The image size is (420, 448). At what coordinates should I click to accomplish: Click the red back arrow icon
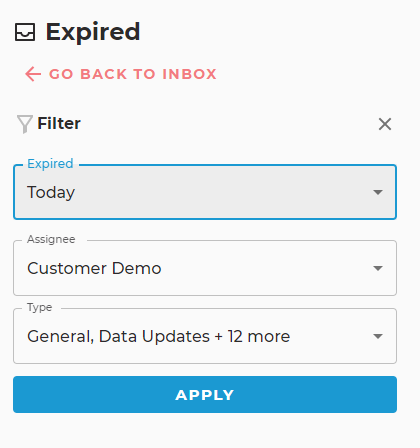click(33, 74)
